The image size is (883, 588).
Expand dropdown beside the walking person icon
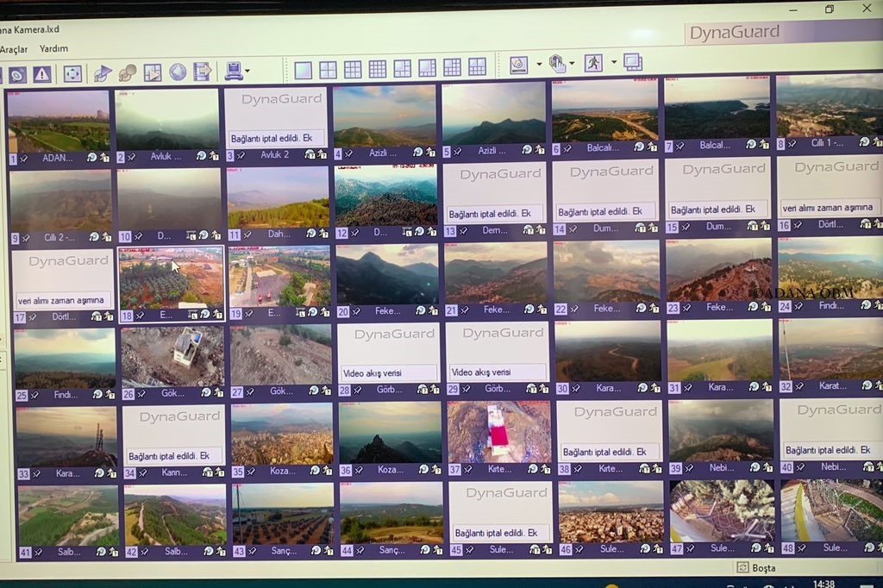tap(614, 62)
